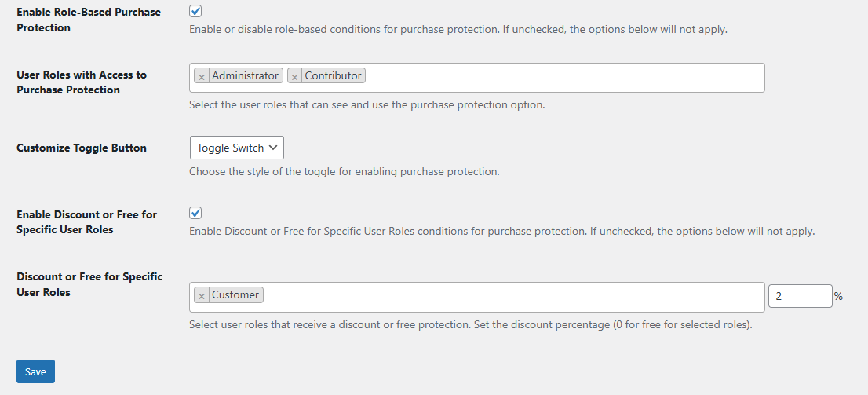Uncheck Enable Discount or Free checkbox
This screenshot has height=395, width=868.
pos(195,213)
